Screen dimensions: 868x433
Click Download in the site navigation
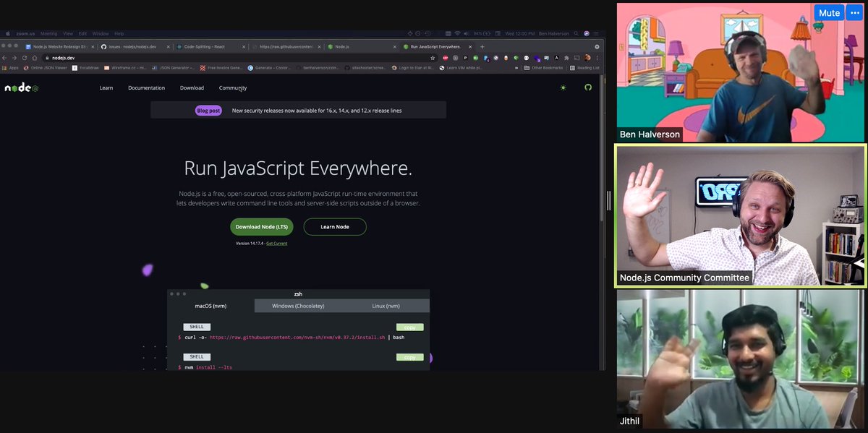[192, 87]
